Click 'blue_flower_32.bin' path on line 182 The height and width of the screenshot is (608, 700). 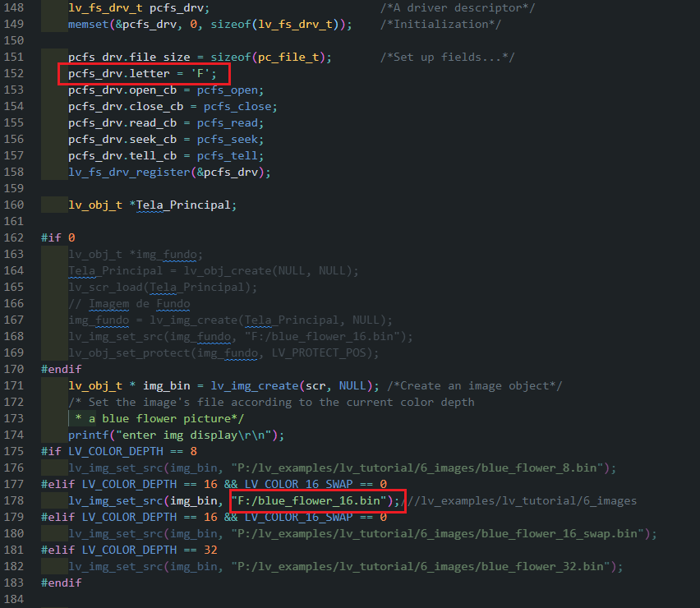click(x=542, y=566)
